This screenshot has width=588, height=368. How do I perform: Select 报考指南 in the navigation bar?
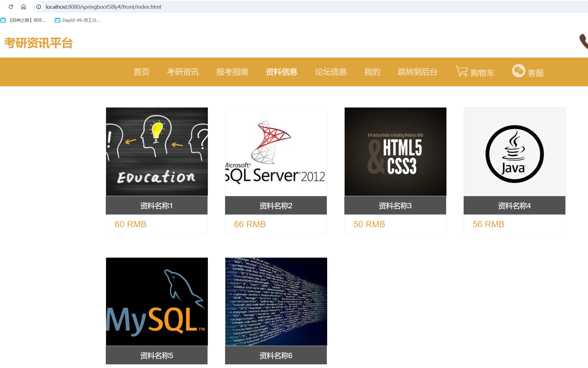pos(232,72)
